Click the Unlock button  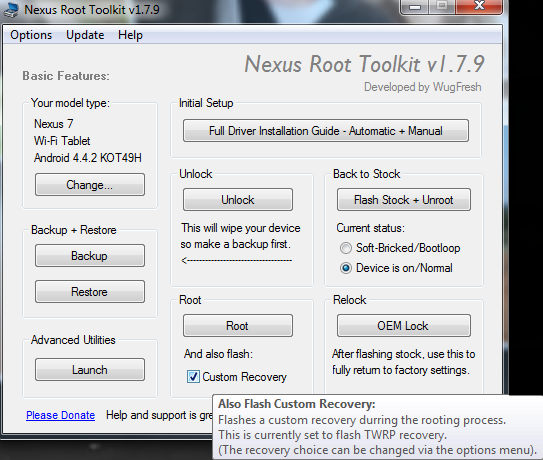pyautogui.click(x=238, y=200)
